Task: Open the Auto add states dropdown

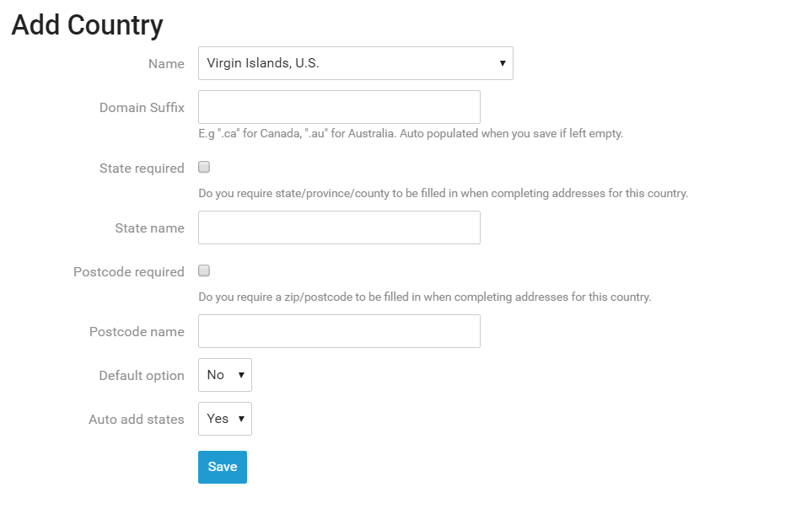Action: (x=224, y=419)
